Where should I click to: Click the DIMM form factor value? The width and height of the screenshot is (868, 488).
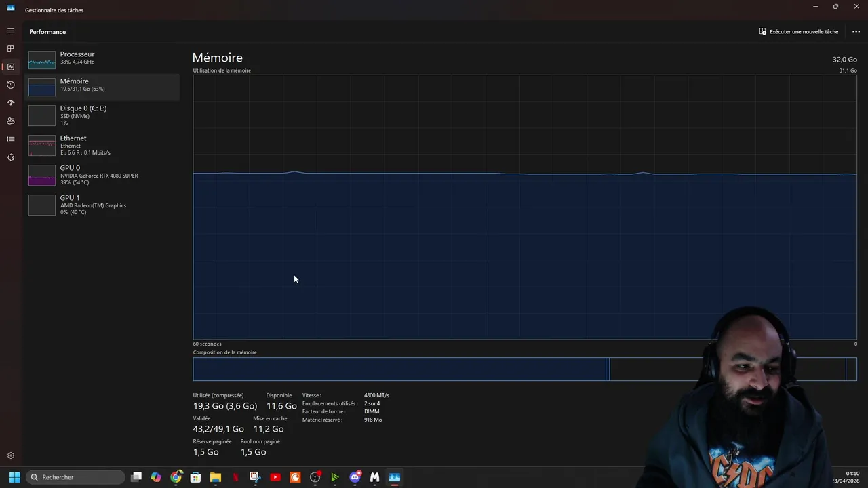372,411
